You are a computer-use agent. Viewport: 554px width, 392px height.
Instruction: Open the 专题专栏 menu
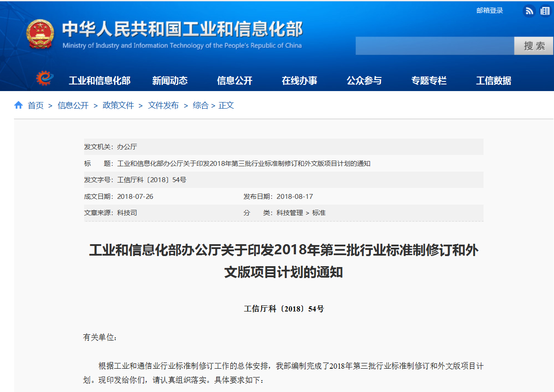[429, 81]
